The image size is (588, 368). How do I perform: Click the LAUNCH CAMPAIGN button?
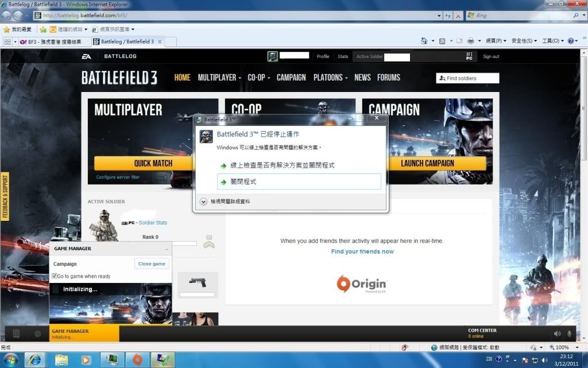coord(437,163)
